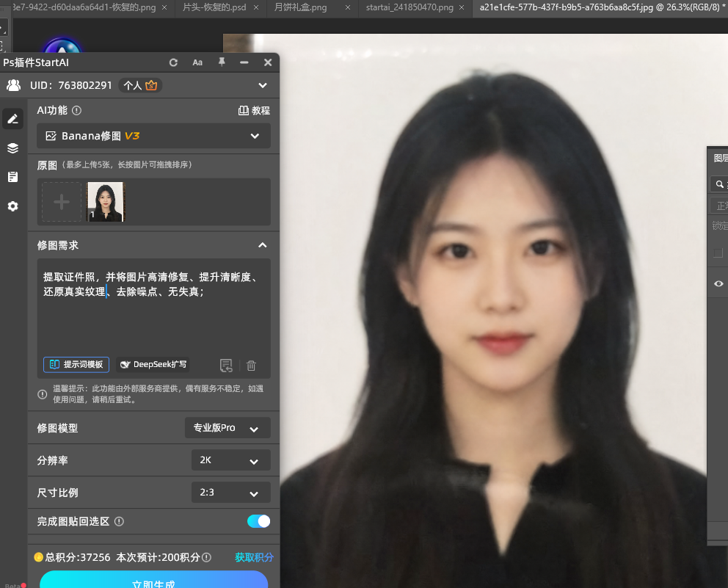Click the info icon next to AI功能
This screenshot has height=588, width=728.
coord(77,111)
